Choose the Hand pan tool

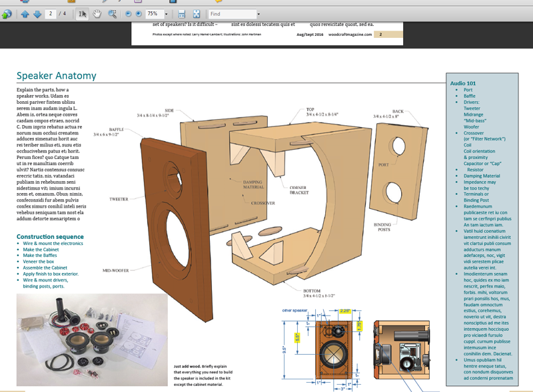coord(97,14)
